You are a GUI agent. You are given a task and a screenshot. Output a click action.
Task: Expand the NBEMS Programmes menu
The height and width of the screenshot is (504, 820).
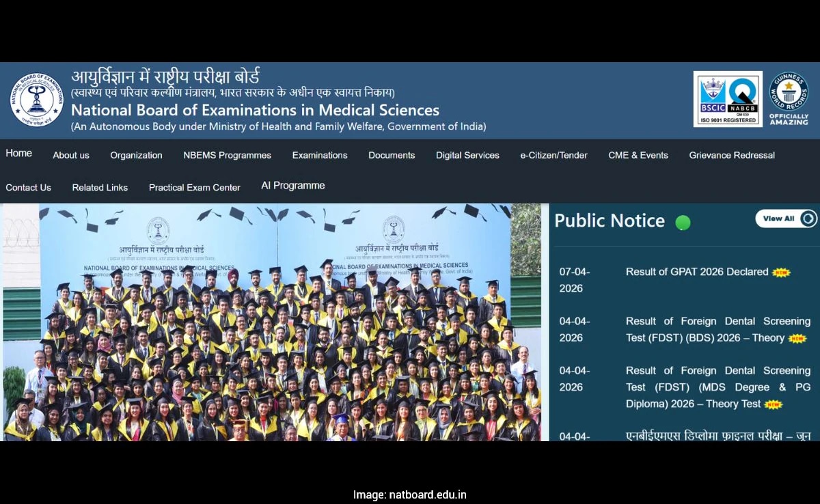[227, 156]
